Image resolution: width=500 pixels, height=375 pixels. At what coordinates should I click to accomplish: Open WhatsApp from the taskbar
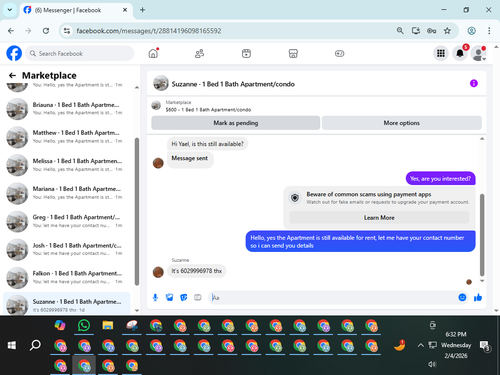tap(84, 325)
